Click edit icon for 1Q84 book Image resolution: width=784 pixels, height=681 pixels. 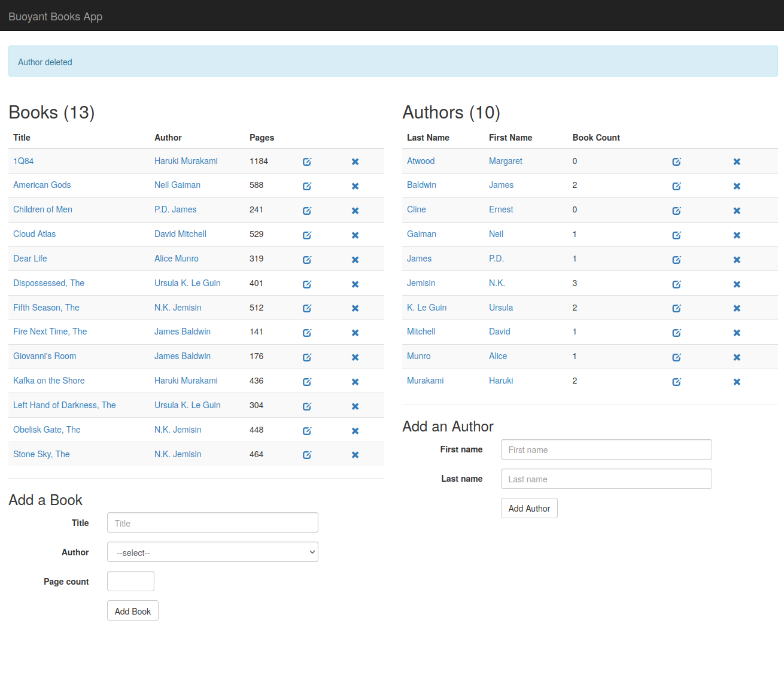tap(307, 162)
